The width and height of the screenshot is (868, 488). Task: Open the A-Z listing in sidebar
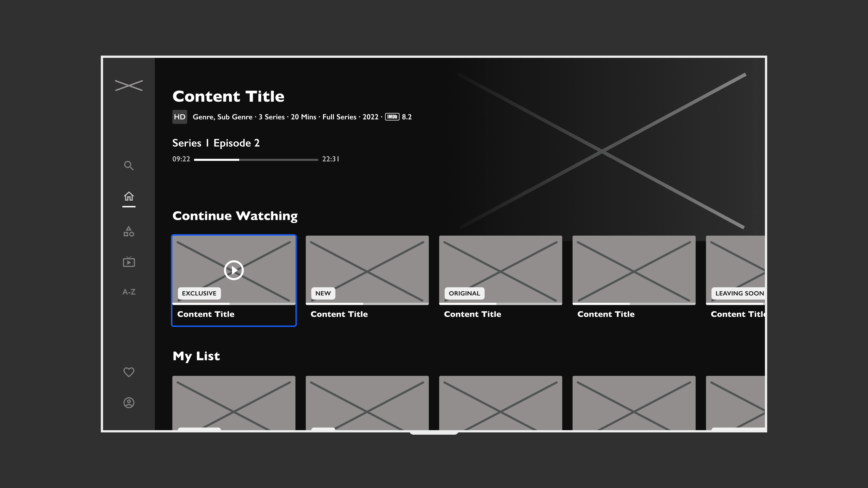pyautogui.click(x=129, y=292)
